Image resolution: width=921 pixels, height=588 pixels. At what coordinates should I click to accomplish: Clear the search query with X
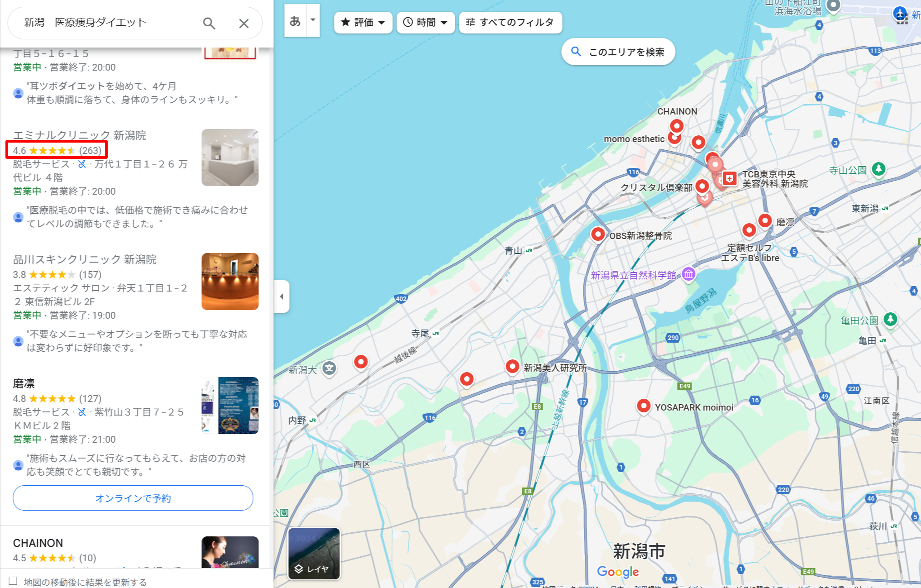(x=244, y=23)
